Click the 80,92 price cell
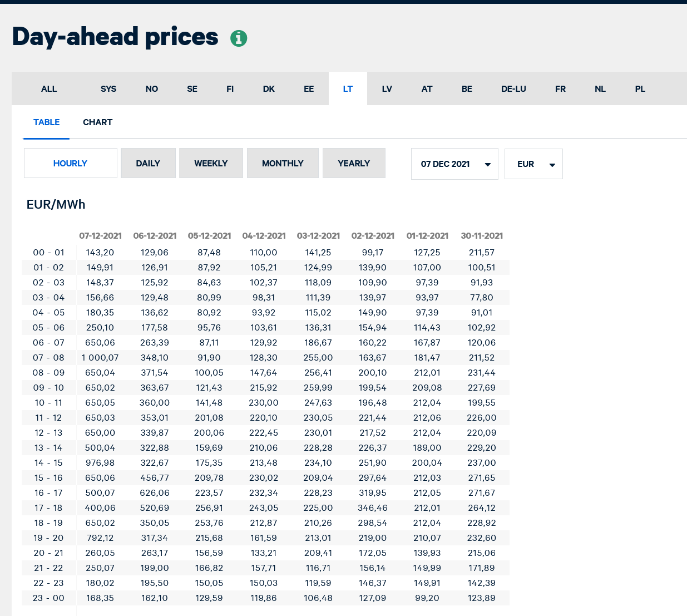The width and height of the screenshot is (687, 616). pos(209,313)
